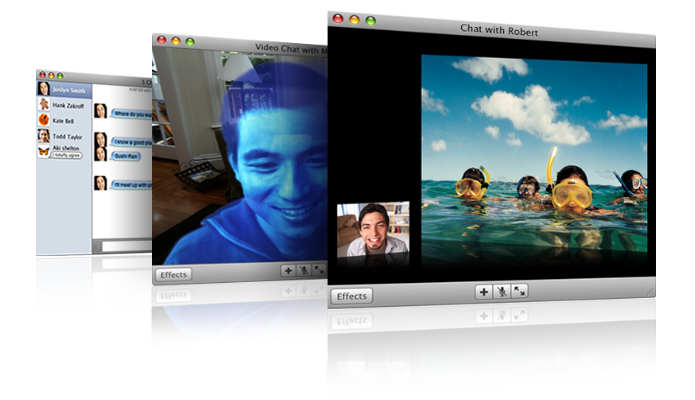Click green zoom button on conversation list window

[59, 75]
